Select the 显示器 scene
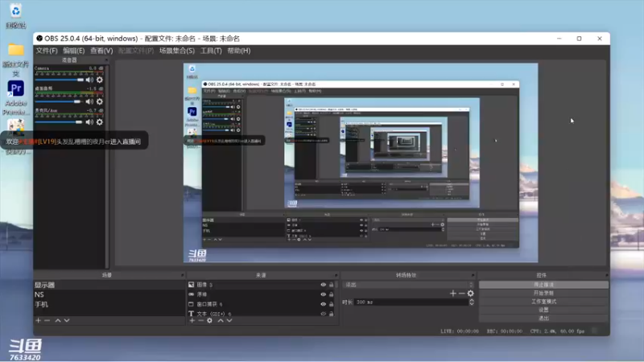Image resolution: width=644 pixels, height=362 pixels. click(109, 285)
